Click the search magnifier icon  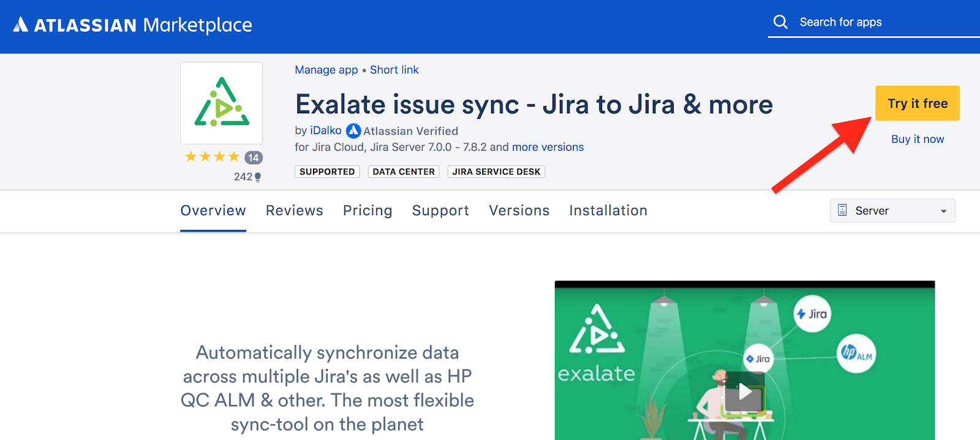780,22
